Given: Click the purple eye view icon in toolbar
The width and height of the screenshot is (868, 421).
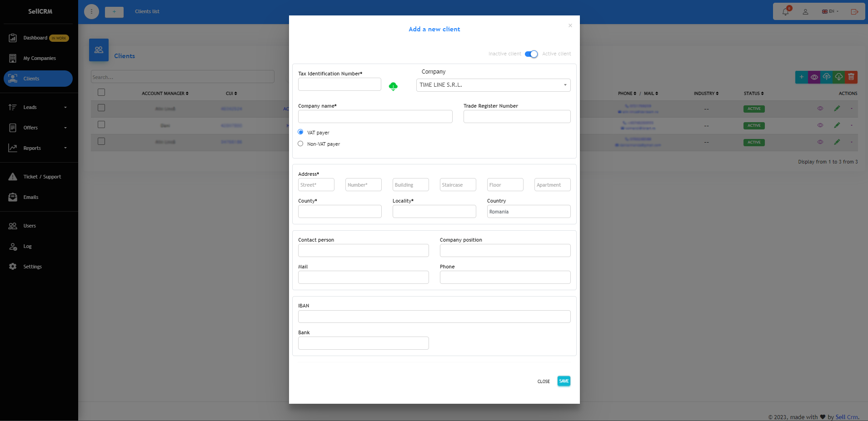Looking at the screenshot, I should [x=814, y=77].
